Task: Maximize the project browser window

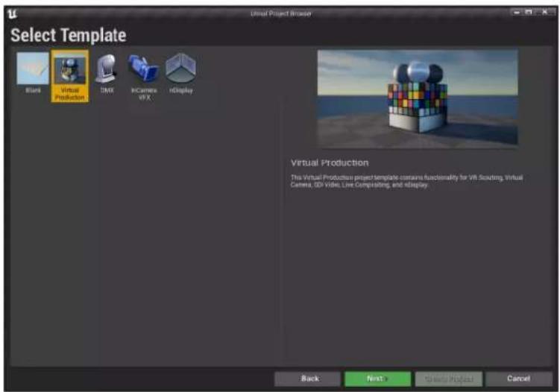Action: click(529, 12)
